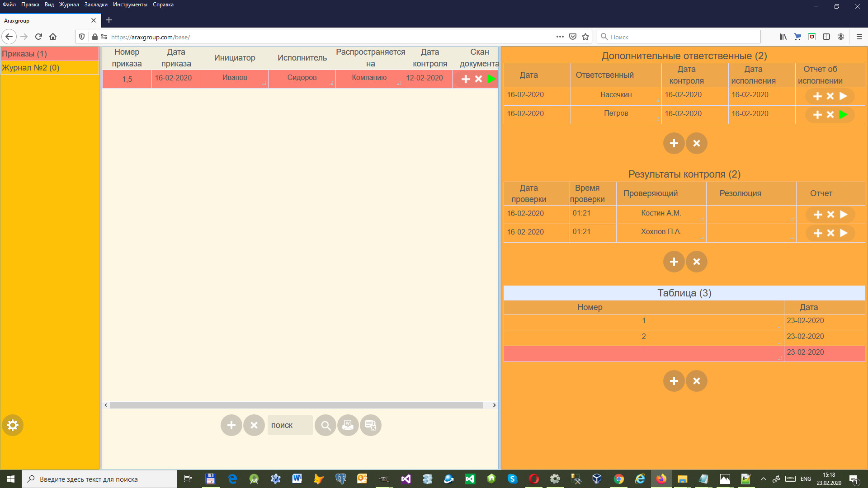This screenshot has width=868, height=488.
Task: Click the Print to Word icon
Action: tap(348, 425)
